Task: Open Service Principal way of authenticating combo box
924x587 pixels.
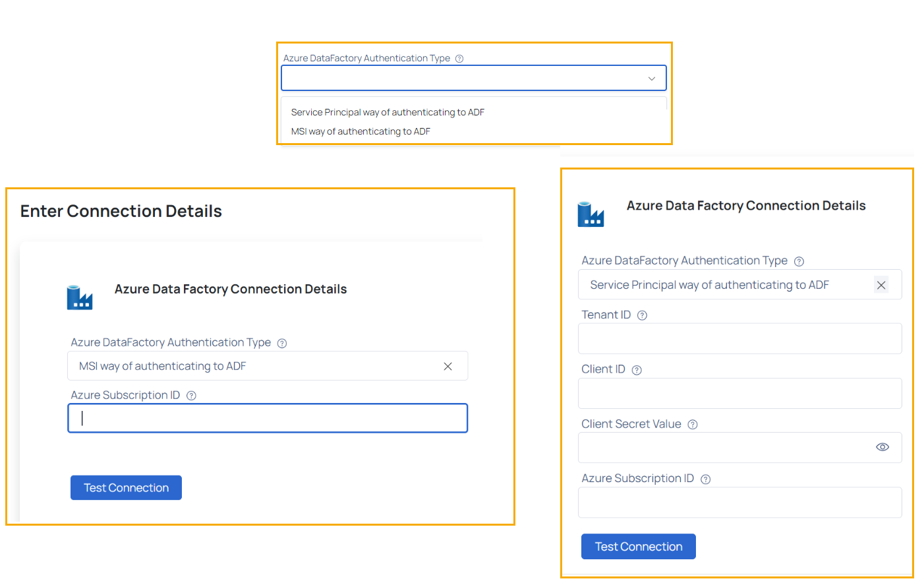Action: coord(740,285)
